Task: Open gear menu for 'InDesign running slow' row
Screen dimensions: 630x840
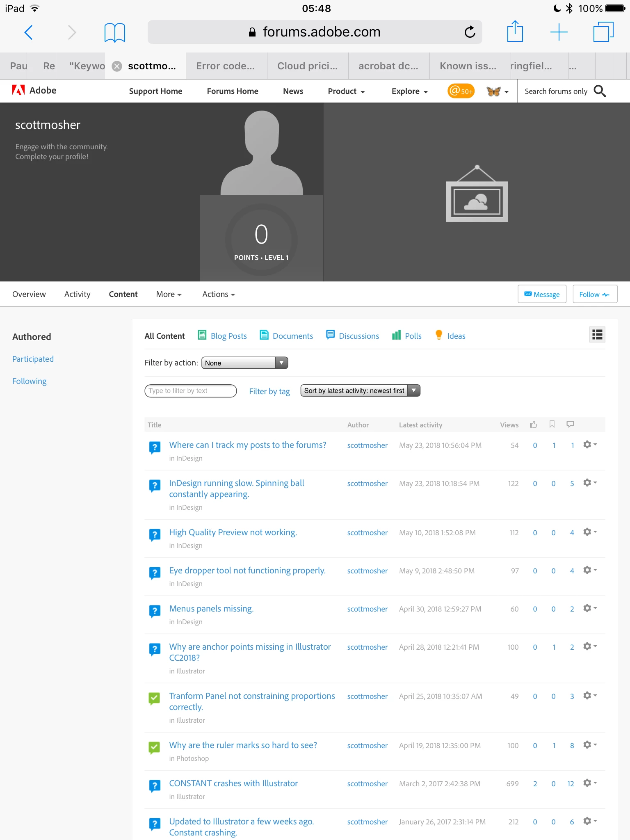Action: click(x=590, y=483)
